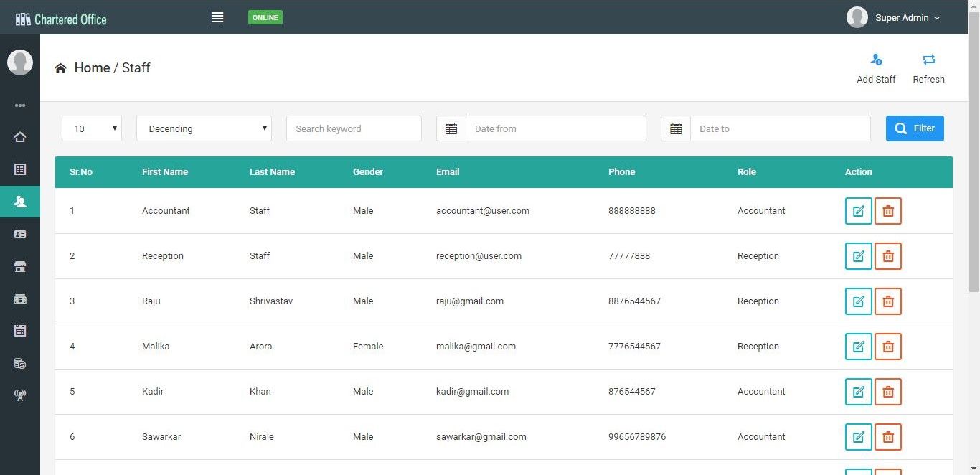Click the Refresh icon
The height and width of the screenshot is (475, 980).
928,60
